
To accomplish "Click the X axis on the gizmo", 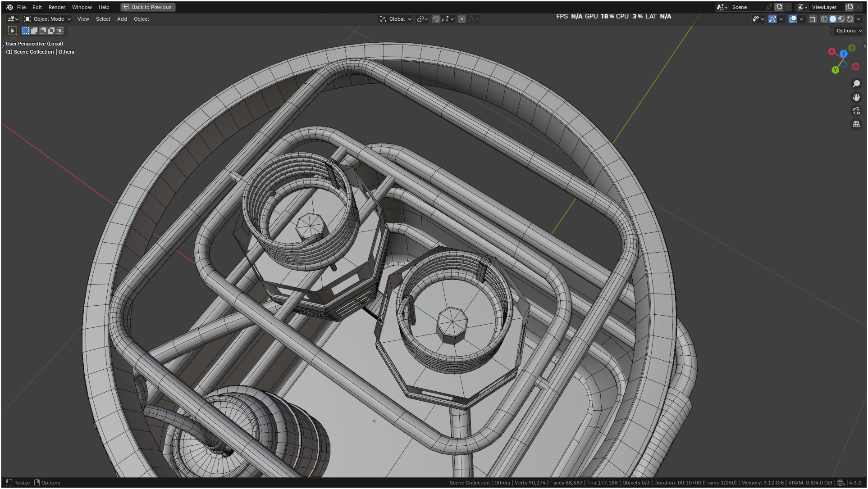I will 832,51.
